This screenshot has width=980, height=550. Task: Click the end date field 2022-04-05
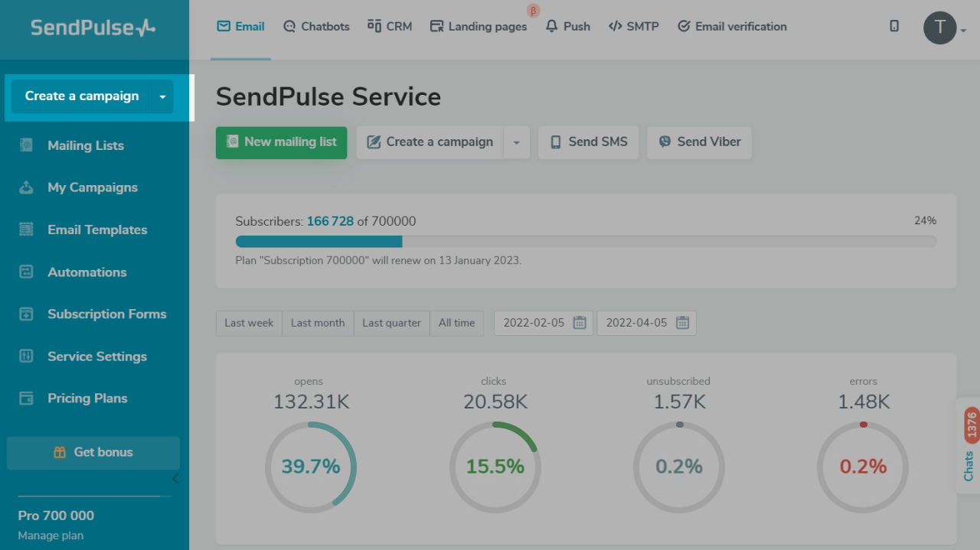pos(647,323)
